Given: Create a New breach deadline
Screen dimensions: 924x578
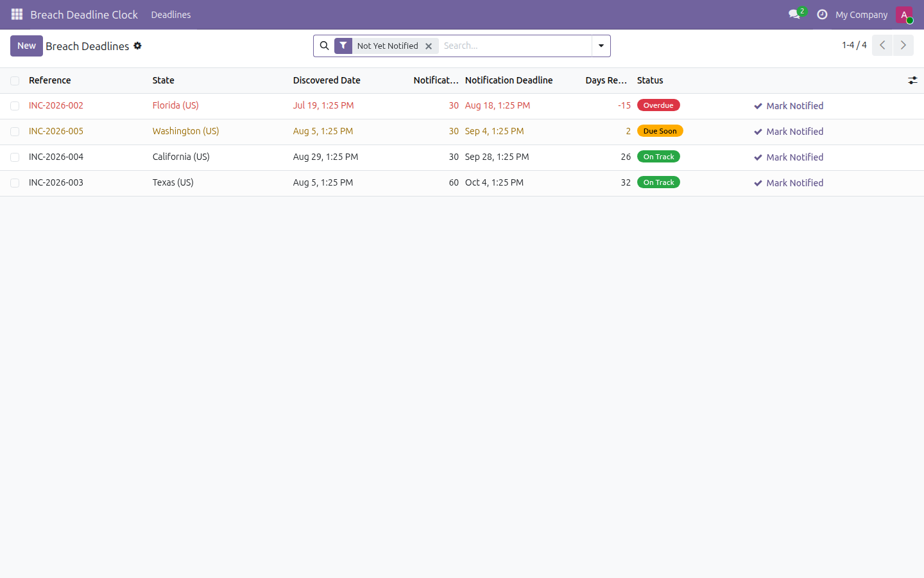Looking at the screenshot, I should point(26,46).
